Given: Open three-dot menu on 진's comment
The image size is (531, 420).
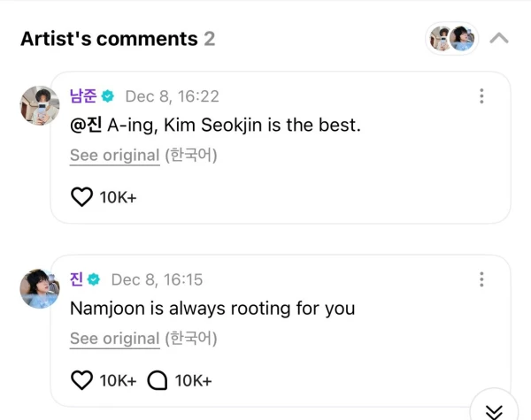Looking at the screenshot, I should click(x=481, y=279).
